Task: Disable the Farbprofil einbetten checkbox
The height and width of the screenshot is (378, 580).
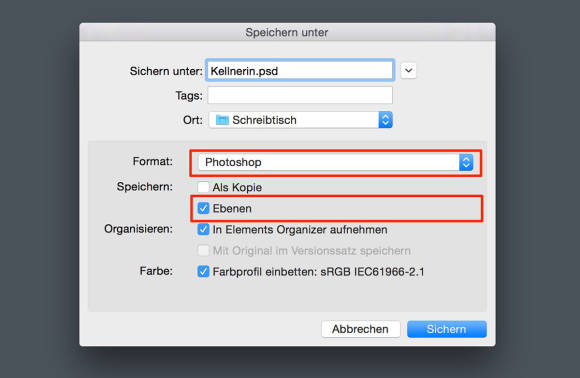Action: [x=203, y=271]
